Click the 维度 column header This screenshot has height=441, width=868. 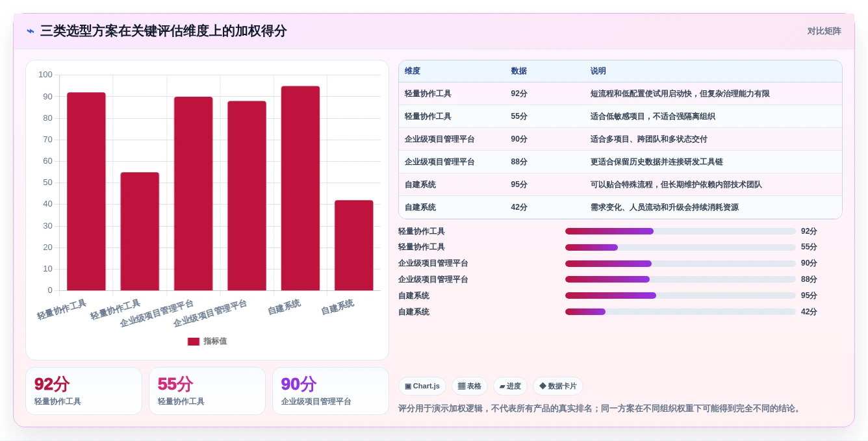point(413,71)
